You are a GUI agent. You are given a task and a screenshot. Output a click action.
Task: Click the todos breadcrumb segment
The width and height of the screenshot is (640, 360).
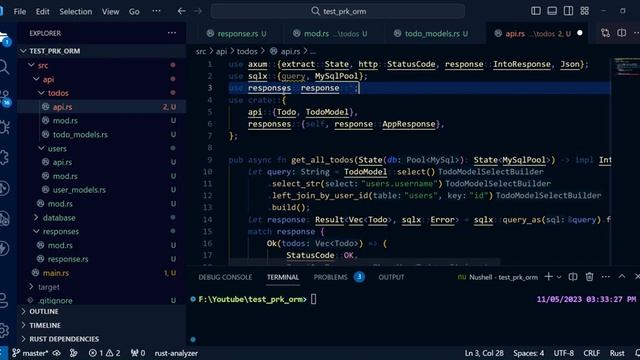point(247,51)
